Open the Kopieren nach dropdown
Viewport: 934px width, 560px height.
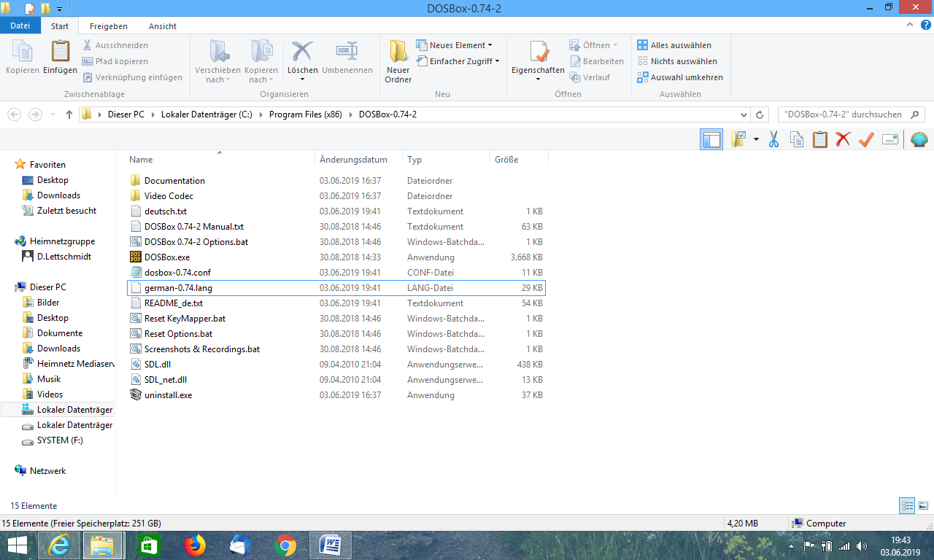tap(261, 61)
